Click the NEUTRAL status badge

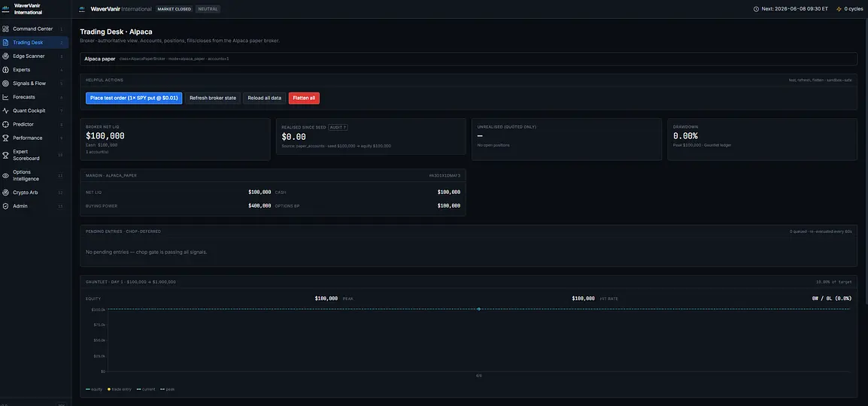(208, 9)
